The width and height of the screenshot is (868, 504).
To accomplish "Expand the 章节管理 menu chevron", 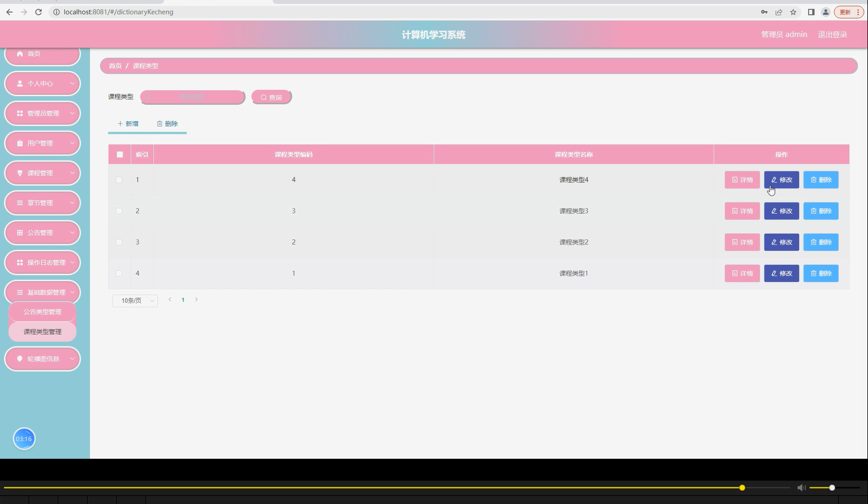I will [72, 203].
